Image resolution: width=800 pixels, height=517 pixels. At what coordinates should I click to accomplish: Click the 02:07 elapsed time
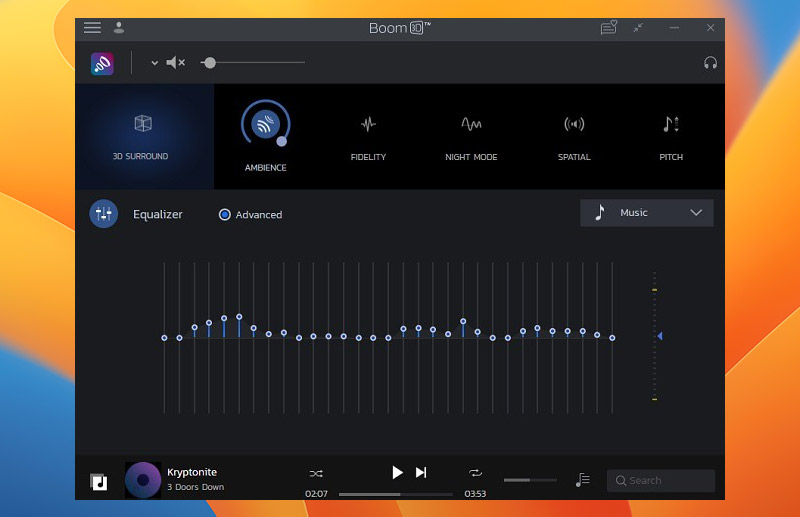tap(316, 494)
